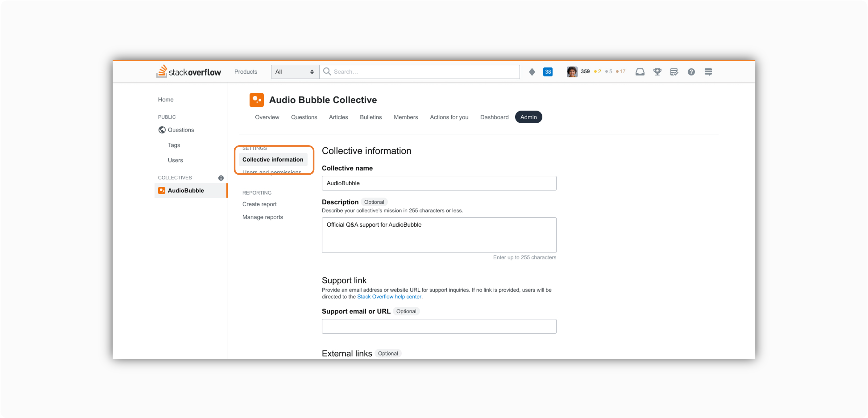The image size is (868, 418).
Task: Click the Collectives info icon
Action: pos(221,178)
